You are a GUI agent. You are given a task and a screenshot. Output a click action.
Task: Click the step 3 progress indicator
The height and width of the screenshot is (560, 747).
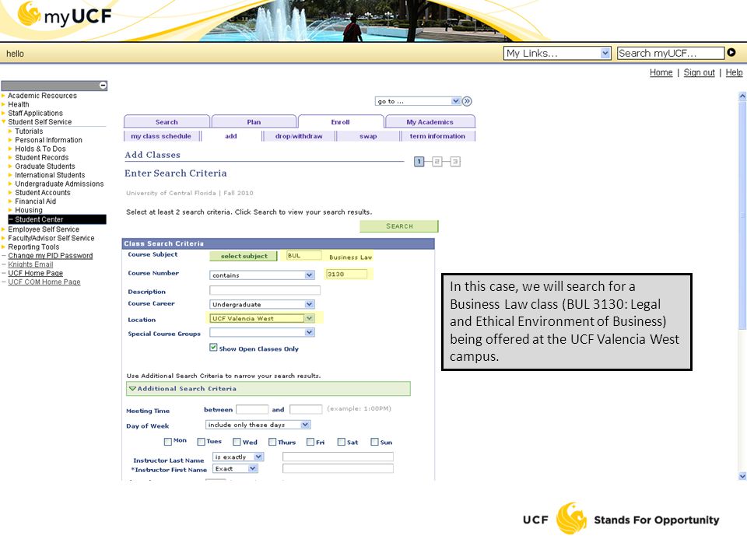coord(455,162)
